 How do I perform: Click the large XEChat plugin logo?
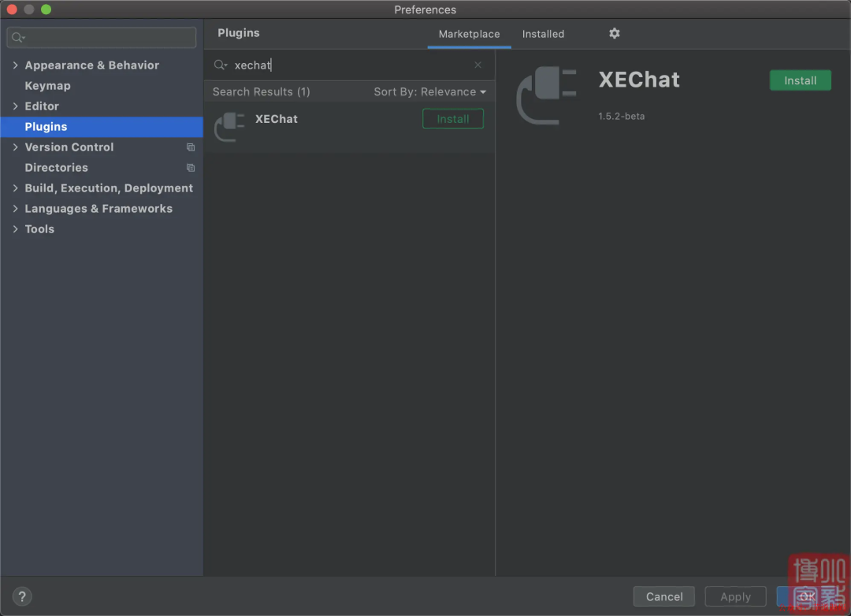click(546, 95)
